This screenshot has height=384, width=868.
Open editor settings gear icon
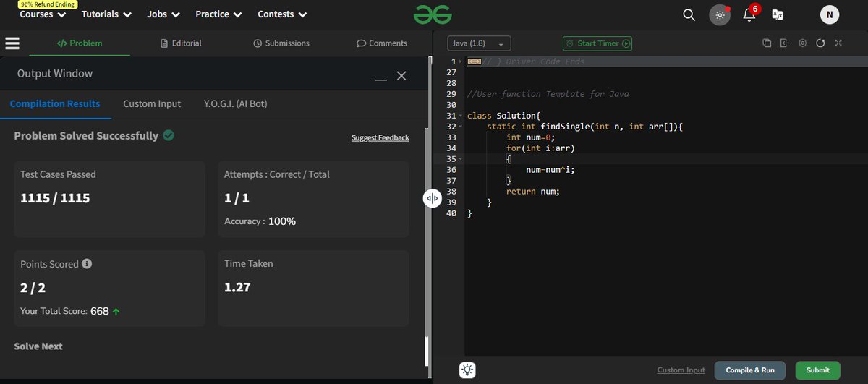click(x=803, y=43)
